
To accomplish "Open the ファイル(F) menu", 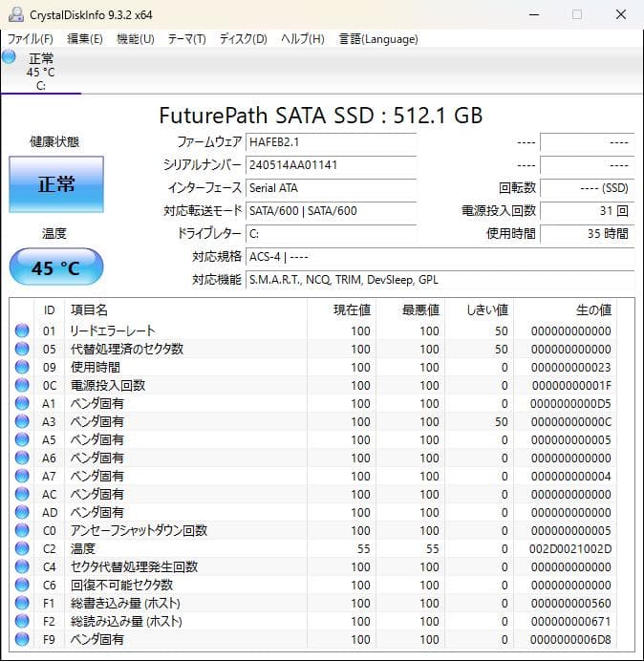I will pyautogui.click(x=31, y=39).
